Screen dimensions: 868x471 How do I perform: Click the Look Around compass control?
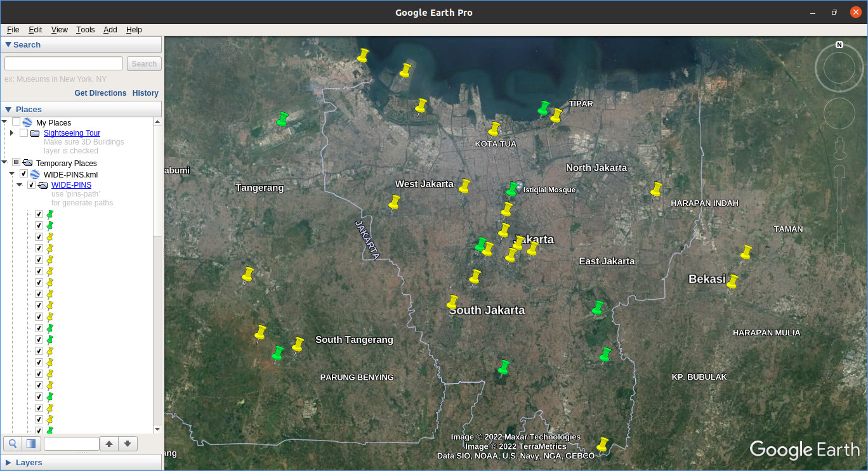839,67
